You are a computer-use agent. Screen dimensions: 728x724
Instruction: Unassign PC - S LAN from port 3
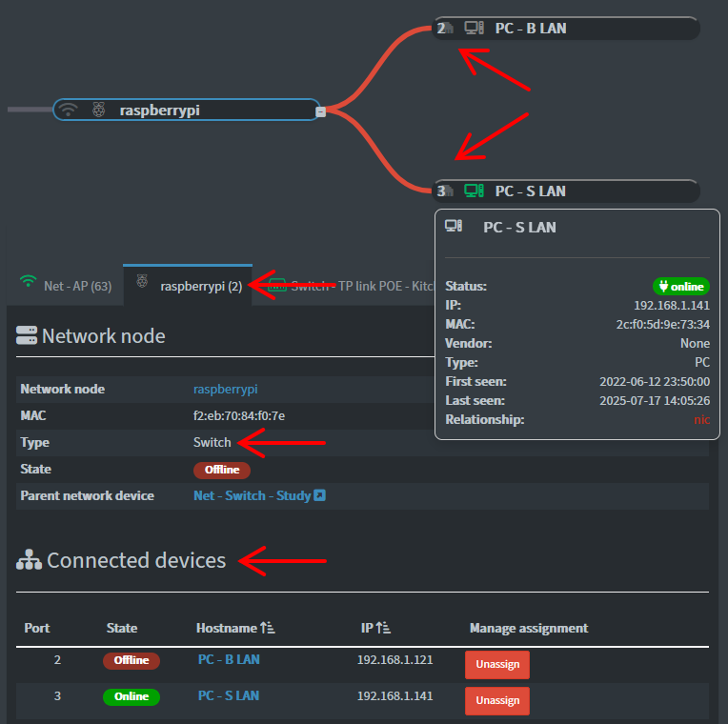[496, 700]
